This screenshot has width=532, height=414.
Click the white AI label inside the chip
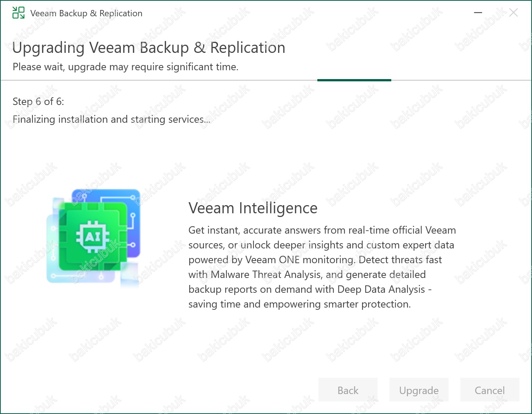tap(93, 236)
